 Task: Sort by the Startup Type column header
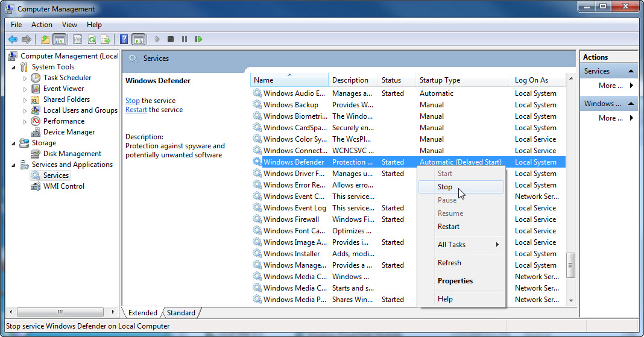[463, 80]
